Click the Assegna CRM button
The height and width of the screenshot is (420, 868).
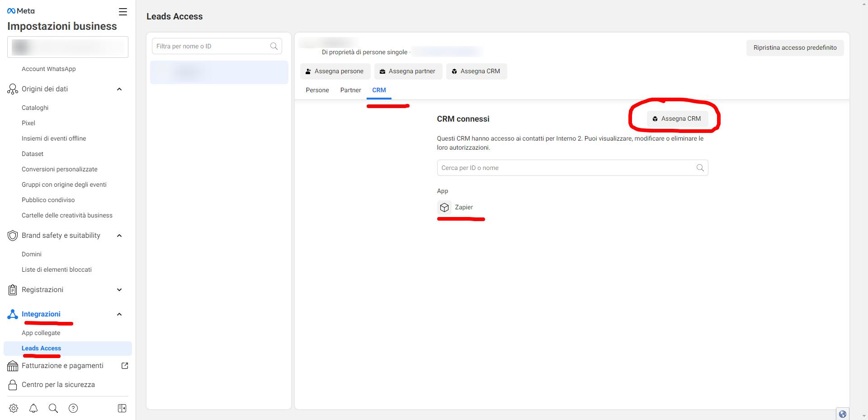click(x=677, y=118)
